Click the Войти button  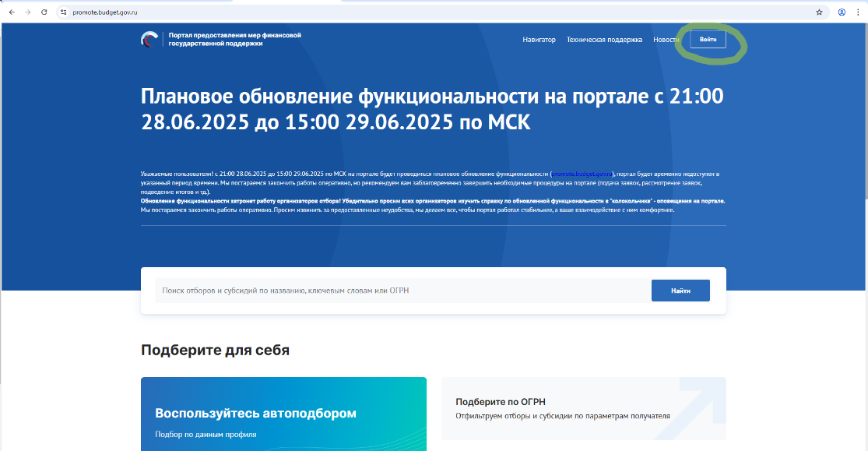(x=710, y=39)
